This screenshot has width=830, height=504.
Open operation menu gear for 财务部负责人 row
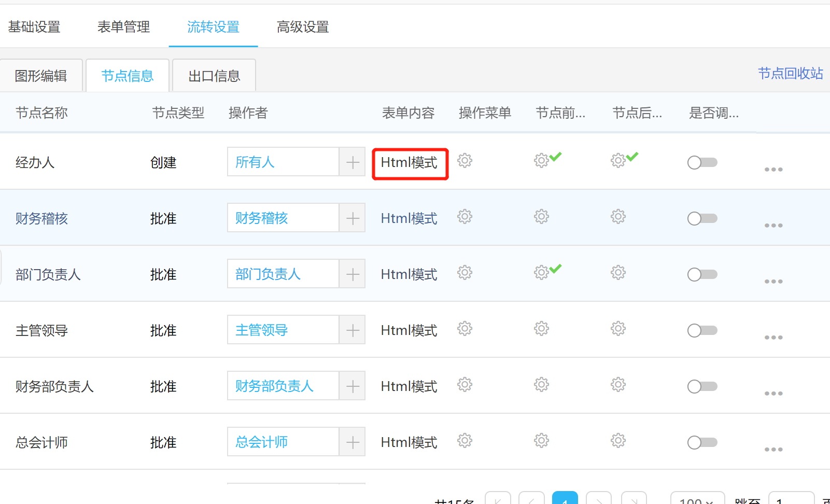(x=465, y=385)
